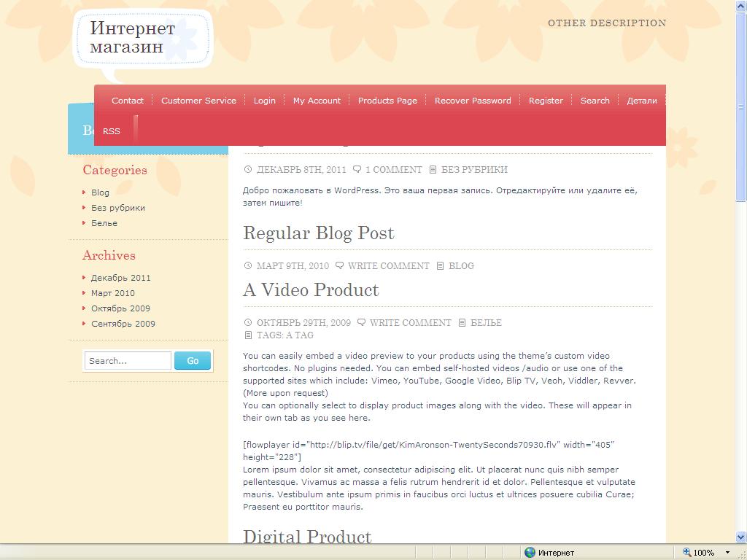747x560 pixels.
Task: Open the Register menu item
Action: pos(546,101)
